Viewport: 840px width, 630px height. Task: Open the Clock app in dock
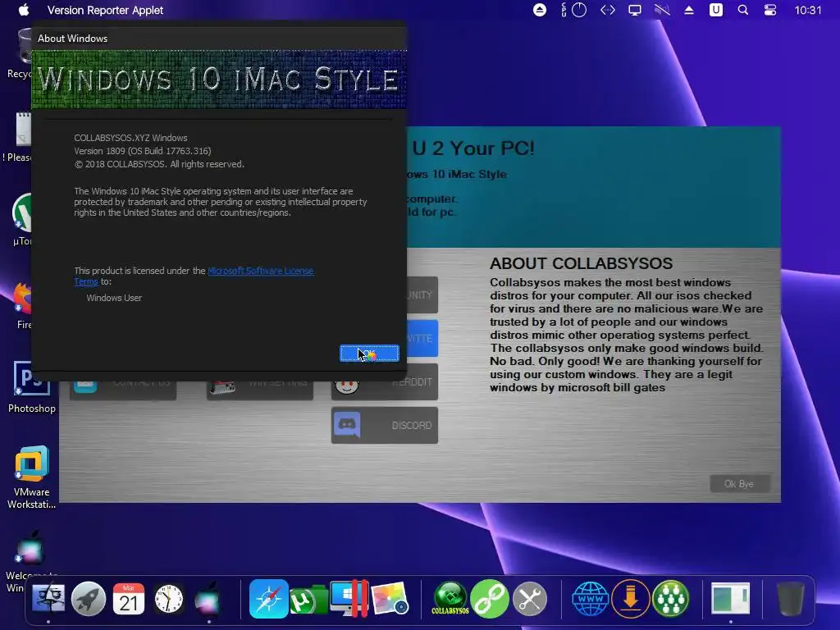pyautogui.click(x=169, y=598)
